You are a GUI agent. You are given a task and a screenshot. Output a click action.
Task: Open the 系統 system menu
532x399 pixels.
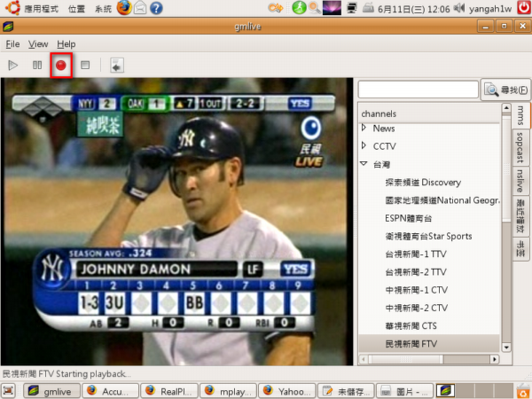pos(103,9)
